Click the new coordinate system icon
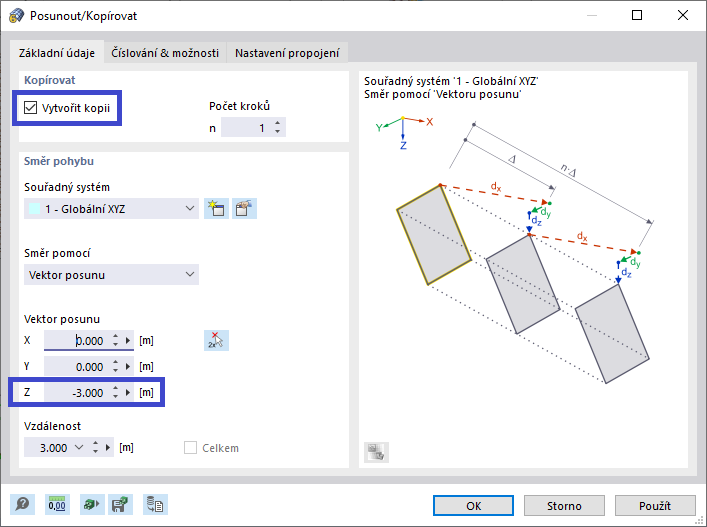Screen dimensions: 707x527 click(x=216, y=209)
